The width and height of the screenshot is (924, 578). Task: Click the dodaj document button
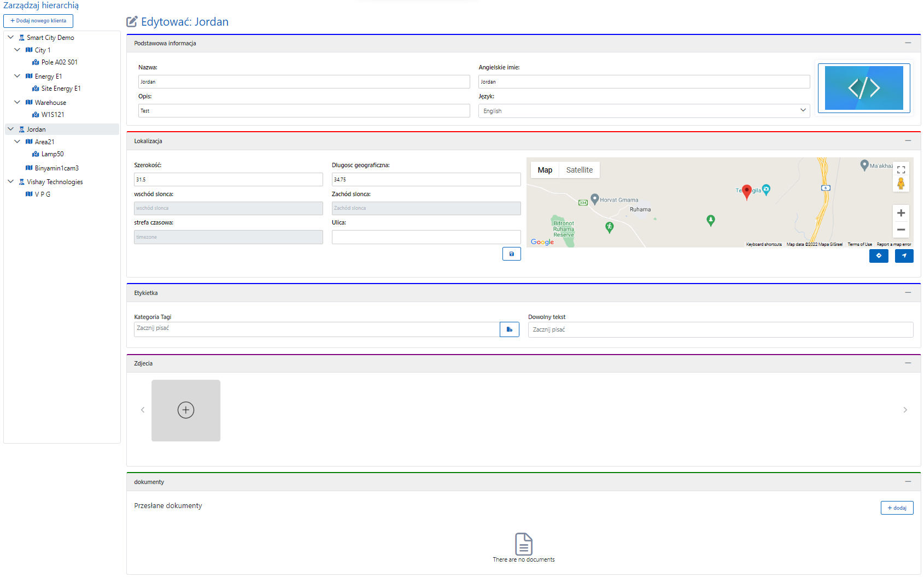(897, 508)
